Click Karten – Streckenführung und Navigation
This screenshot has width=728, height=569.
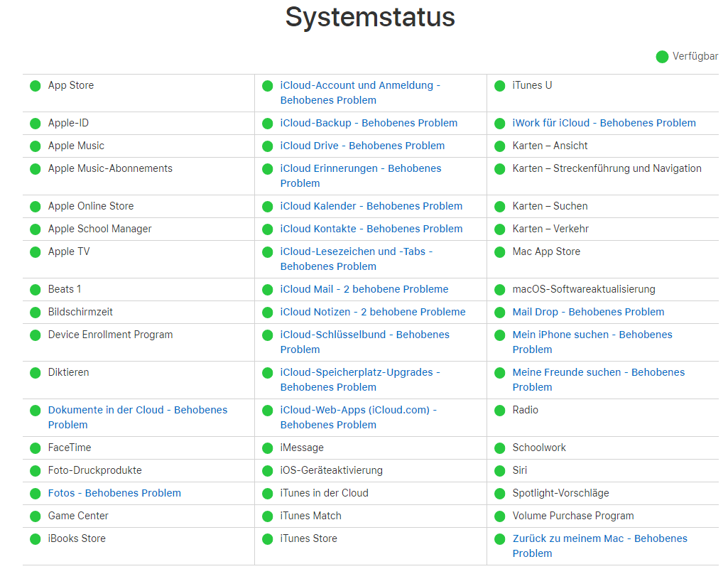coord(607,168)
